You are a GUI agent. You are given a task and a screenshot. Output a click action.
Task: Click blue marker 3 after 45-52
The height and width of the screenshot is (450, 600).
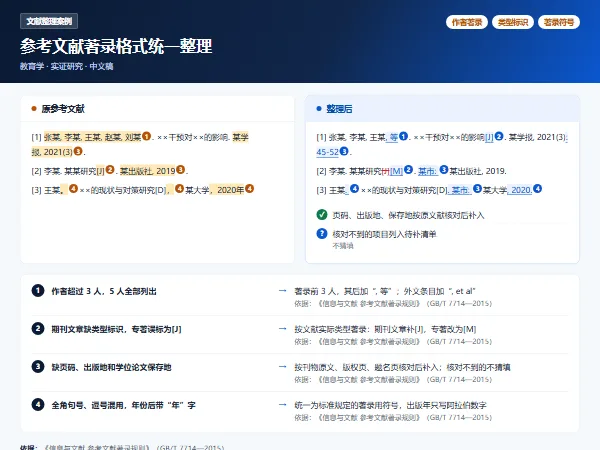344,151
